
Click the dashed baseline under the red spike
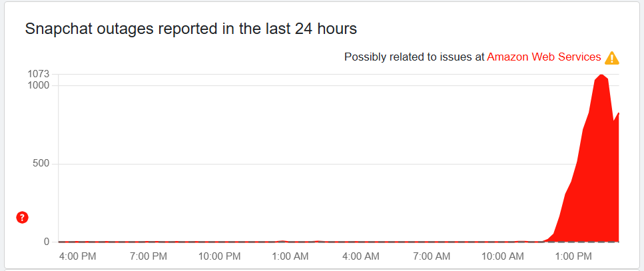point(586,241)
